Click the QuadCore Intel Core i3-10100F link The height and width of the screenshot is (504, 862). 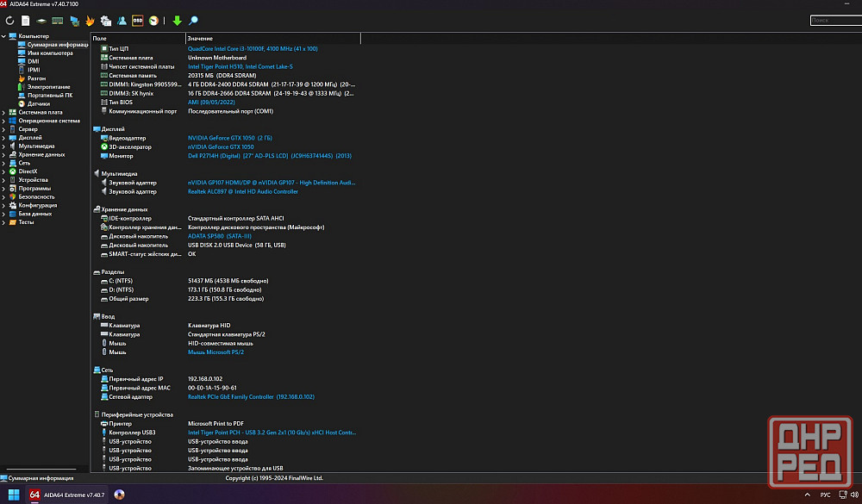click(x=253, y=49)
